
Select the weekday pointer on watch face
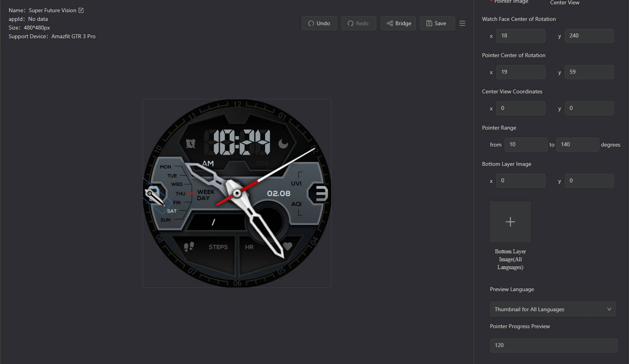tap(155, 197)
